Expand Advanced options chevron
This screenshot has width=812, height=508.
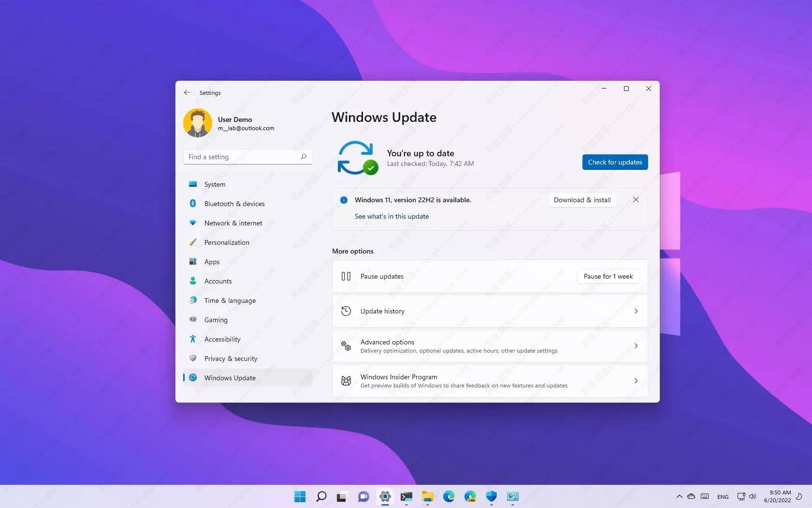[x=636, y=346]
